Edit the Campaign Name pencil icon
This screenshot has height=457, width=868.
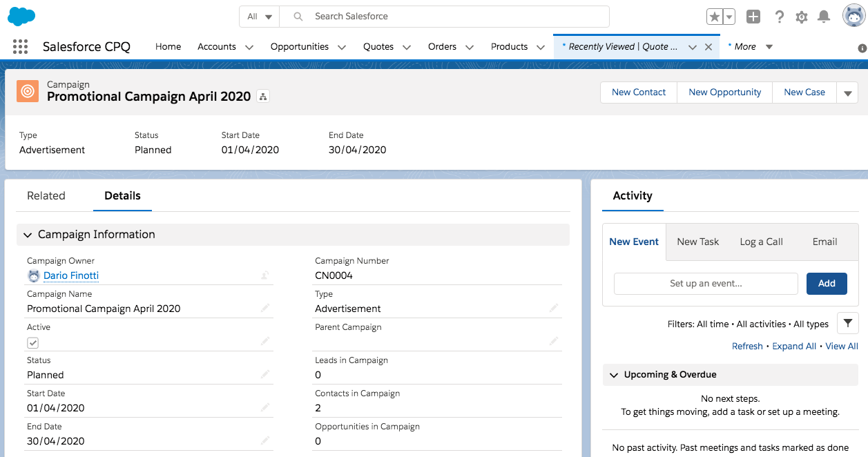click(265, 308)
